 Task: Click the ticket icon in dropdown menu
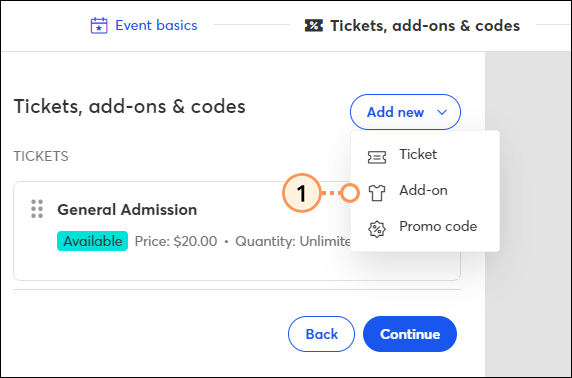point(377,157)
